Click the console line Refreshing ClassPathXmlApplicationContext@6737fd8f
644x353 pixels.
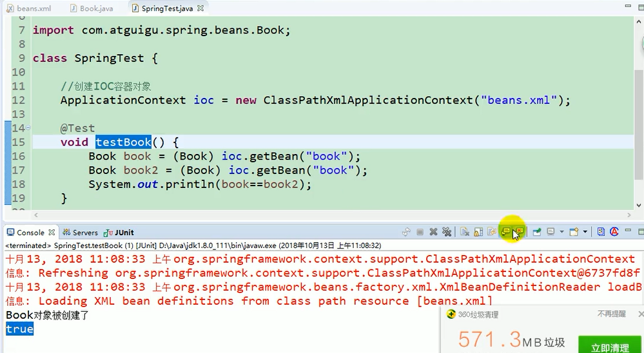point(322,273)
